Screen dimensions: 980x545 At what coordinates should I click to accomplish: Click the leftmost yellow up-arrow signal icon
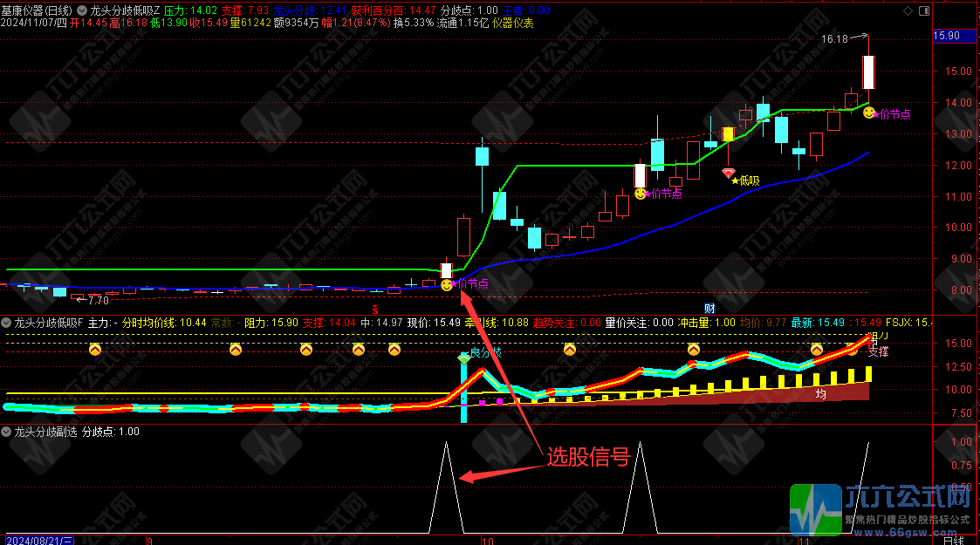pos(95,350)
